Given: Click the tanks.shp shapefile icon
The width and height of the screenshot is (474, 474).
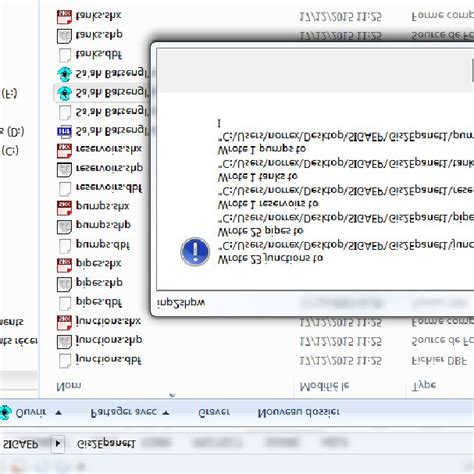Looking at the screenshot, I should point(64,36).
